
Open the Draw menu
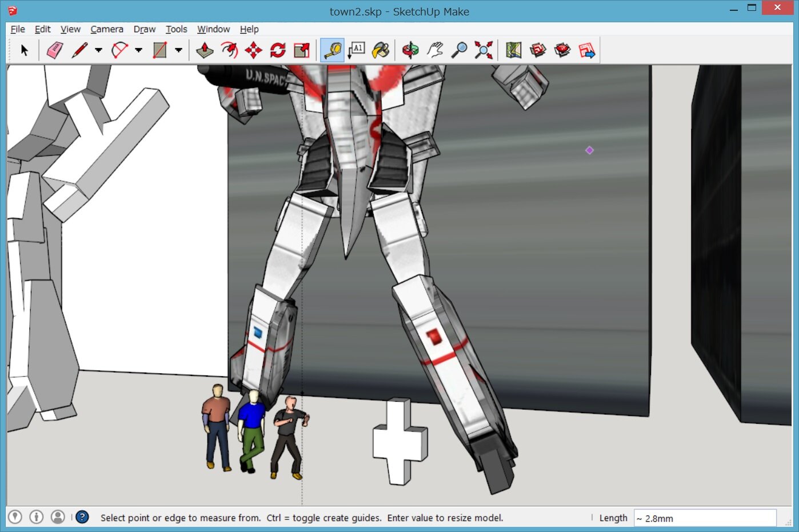[145, 29]
